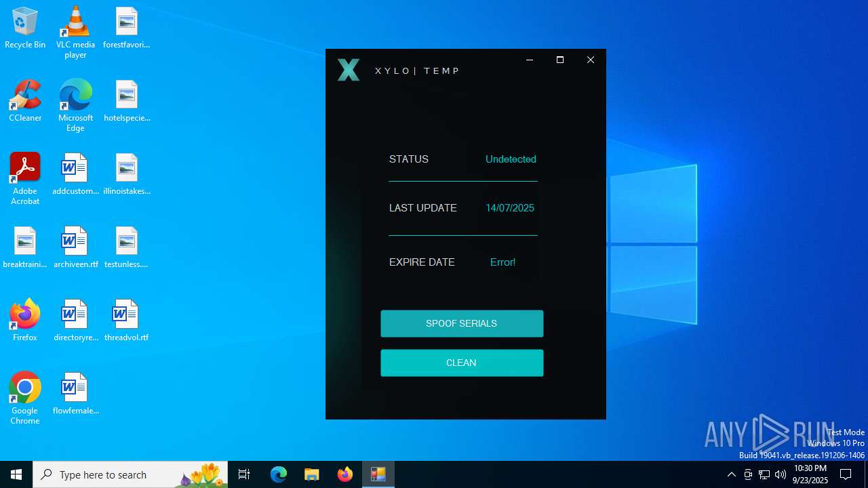Screen dimensions: 868x488
Task: Click the Xylo X logo icon
Action: (349, 70)
